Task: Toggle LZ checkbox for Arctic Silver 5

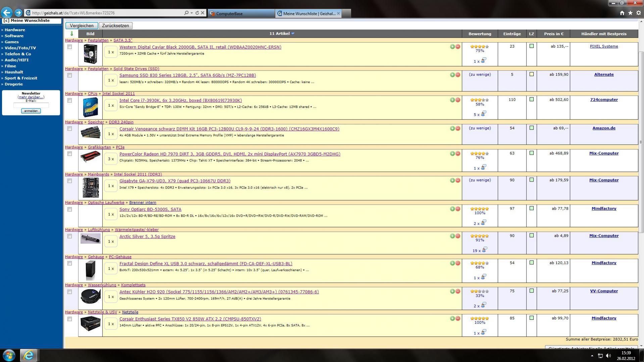Action: pyautogui.click(x=532, y=236)
